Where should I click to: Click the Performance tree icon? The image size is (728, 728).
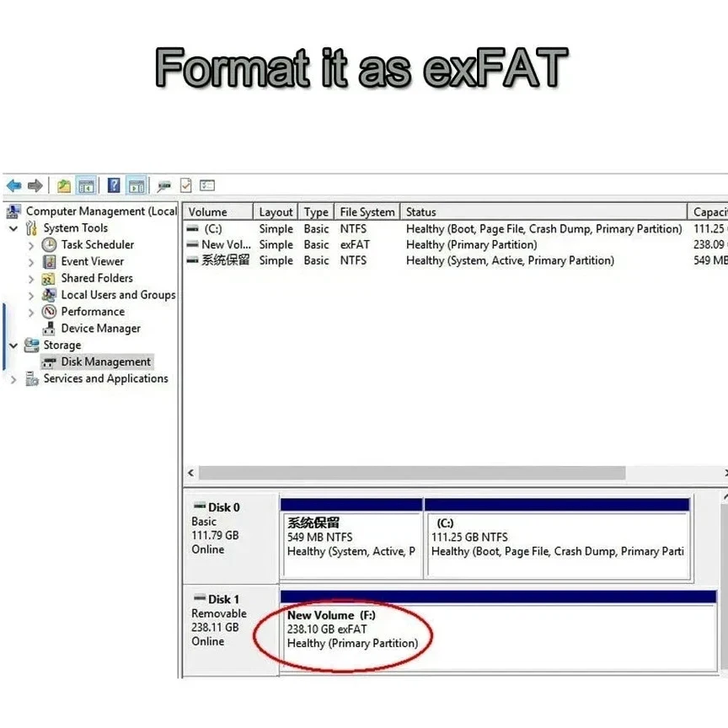point(49,312)
